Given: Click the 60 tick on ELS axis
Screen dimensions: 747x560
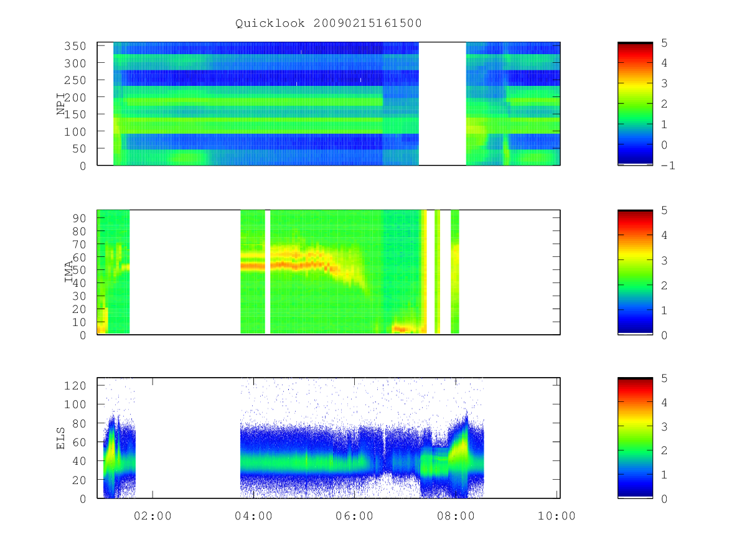Looking at the screenshot, I should (x=80, y=442).
